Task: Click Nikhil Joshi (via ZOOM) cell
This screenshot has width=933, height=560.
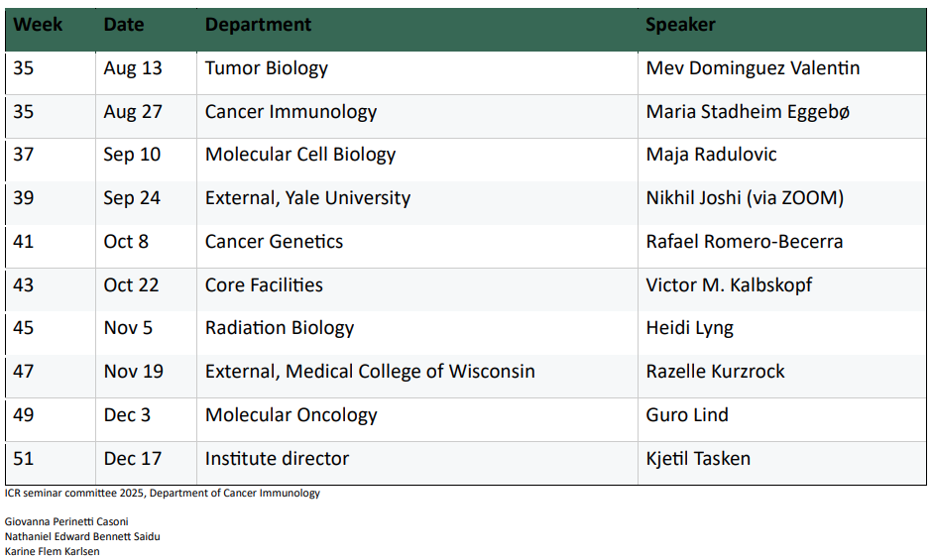Action: [x=745, y=198]
